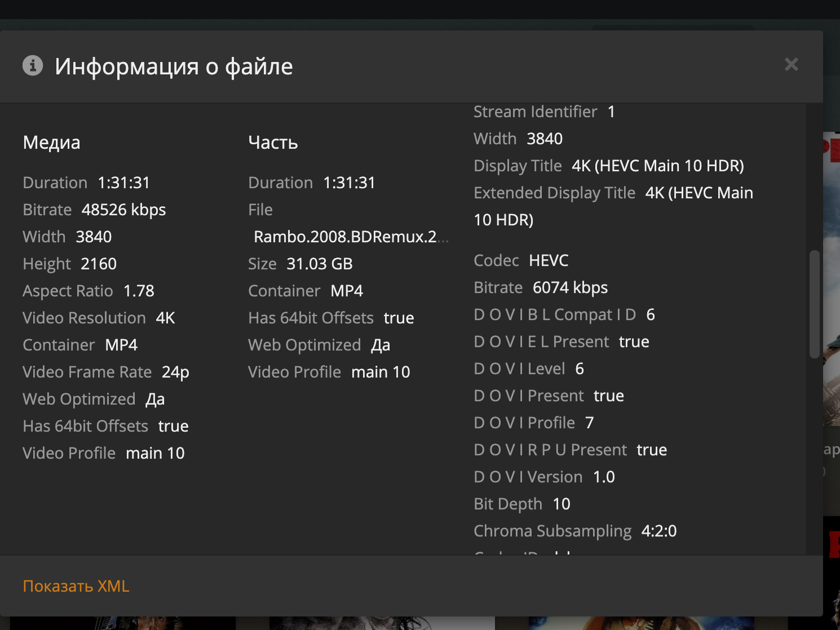
Task: Click the DOVI Present value true
Action: (x=609, y=396)
